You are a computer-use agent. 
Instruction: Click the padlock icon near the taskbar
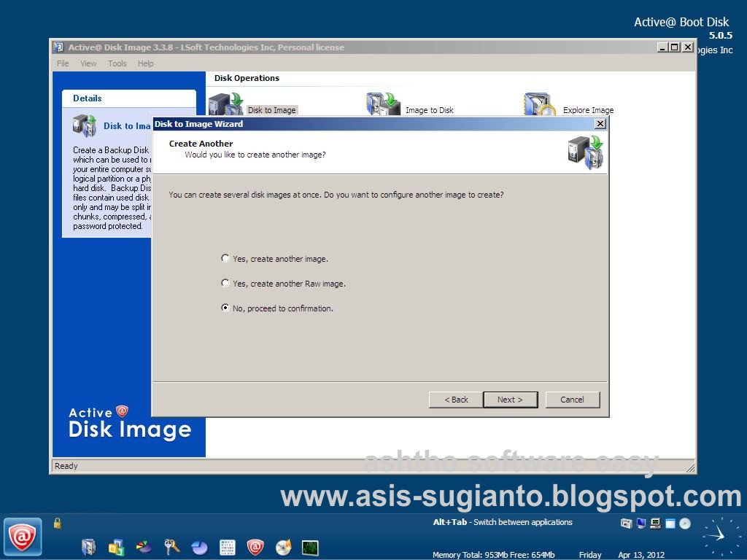[x=56, y=524]
